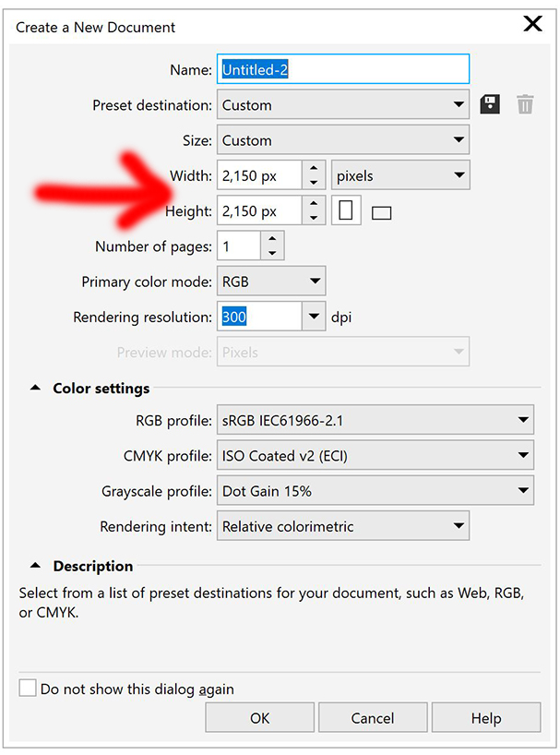Screen dimensions: 560x755
Task: Open Size dropdown
Action: click(343, 139)
